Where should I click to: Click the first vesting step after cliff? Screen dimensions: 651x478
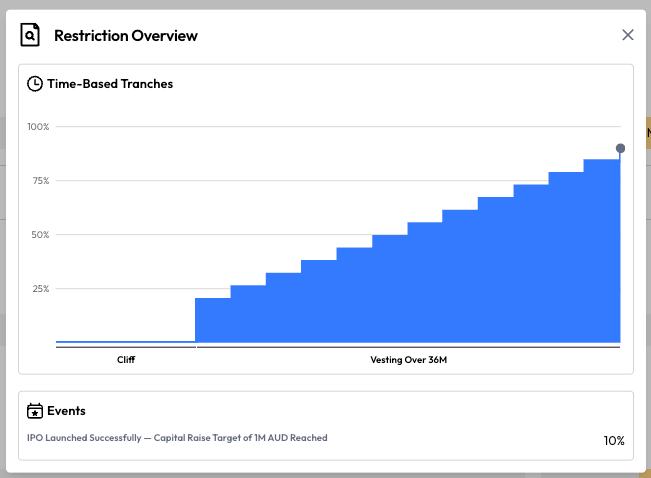coord(213,320)
